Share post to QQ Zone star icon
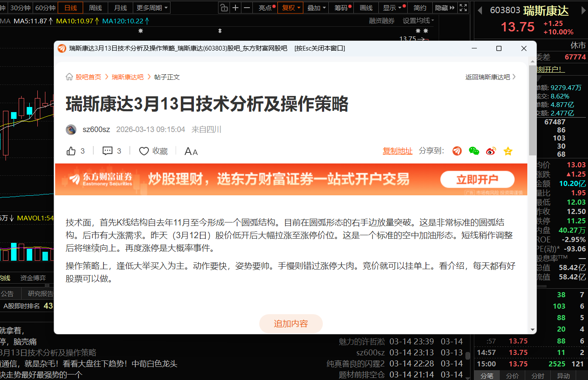The width and height of the screenshot is (588, 380). pos(508,151)
